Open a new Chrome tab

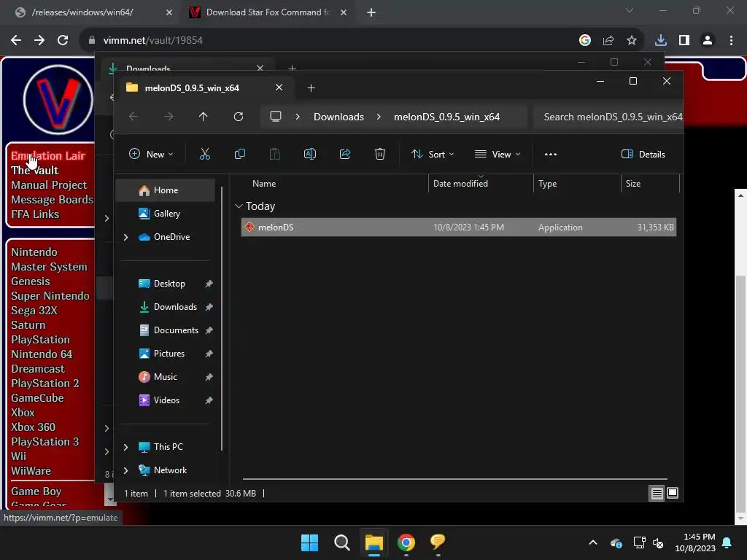371,12
